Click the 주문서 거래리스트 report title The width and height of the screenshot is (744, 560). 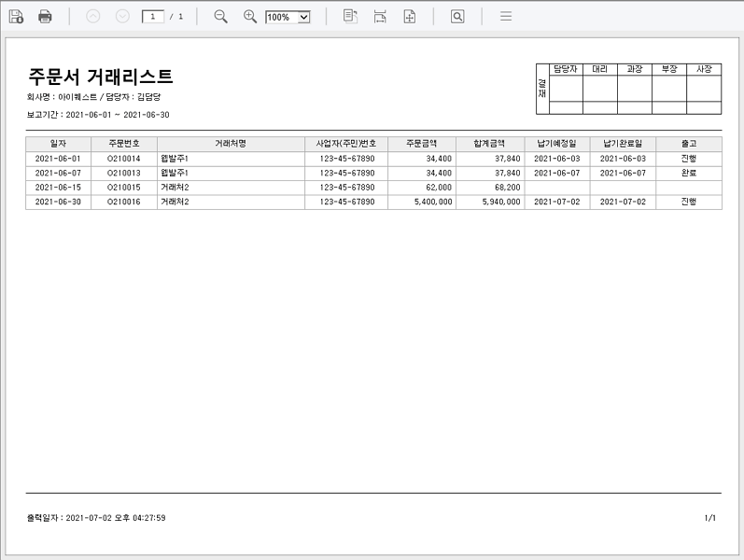pyautogui.click(x=100, y=77)
